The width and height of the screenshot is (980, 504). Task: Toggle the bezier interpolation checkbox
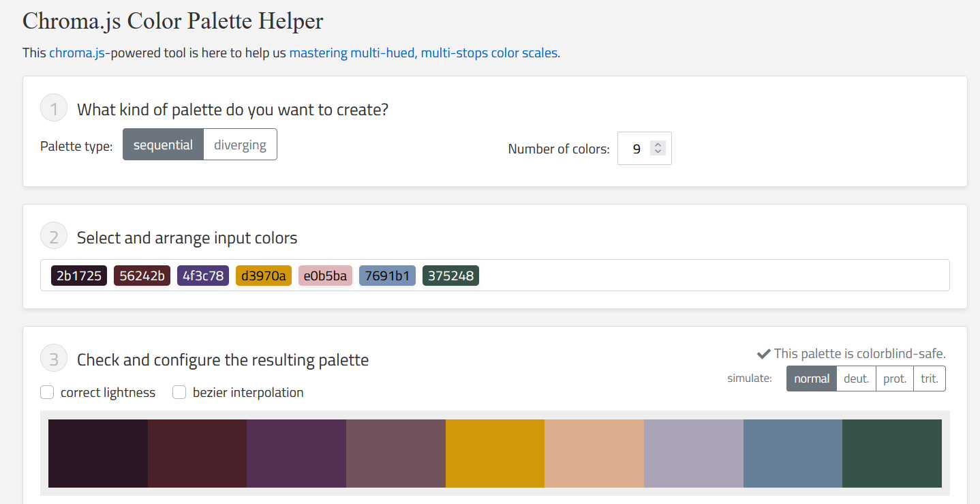tap(179, 392)
